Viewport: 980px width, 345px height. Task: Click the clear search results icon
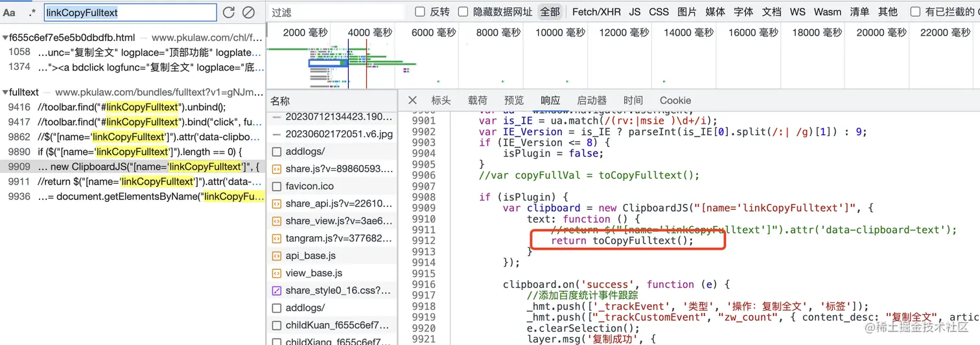tap(248, 12)
